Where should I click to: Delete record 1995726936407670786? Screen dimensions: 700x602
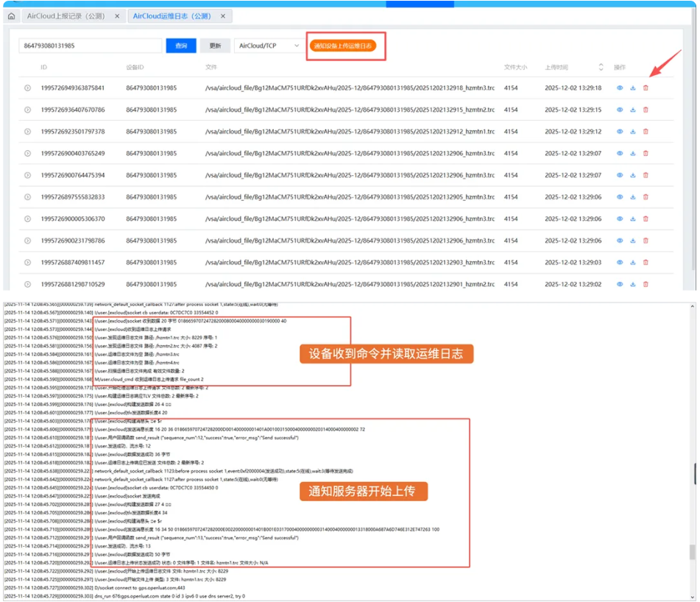(x=646, y=110)
